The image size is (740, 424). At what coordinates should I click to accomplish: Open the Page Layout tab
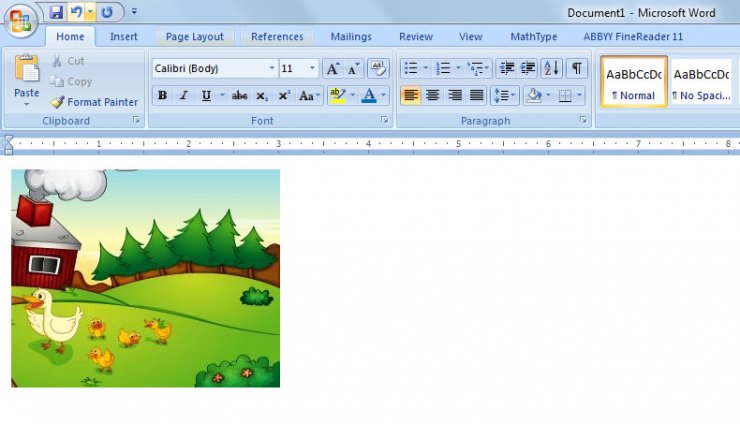pyautogui.click(x=194, y=36)
